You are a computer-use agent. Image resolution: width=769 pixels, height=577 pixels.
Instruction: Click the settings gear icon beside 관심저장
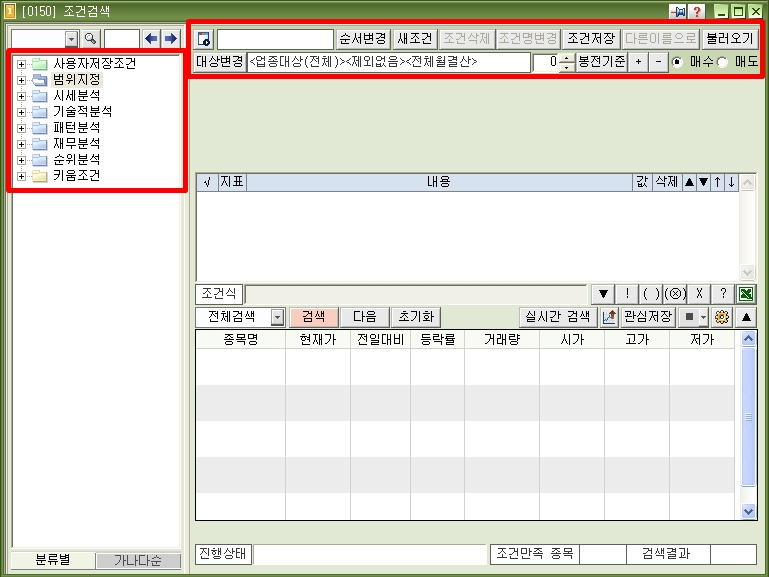[722, 317]
